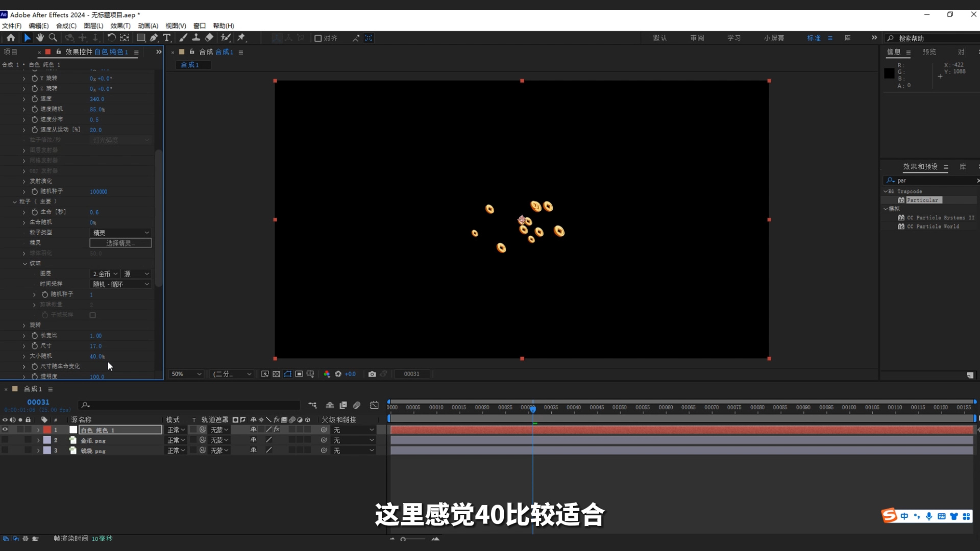980x551 pixels.
Task: Click the snapshot camera icon below the viewer
Action: pyautogui.click(x=372, y=374)
